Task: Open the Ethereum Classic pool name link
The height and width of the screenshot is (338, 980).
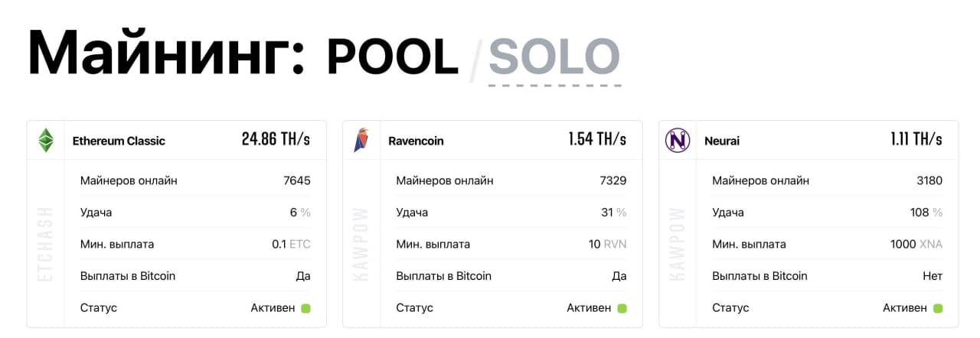Action: point(119,141)
